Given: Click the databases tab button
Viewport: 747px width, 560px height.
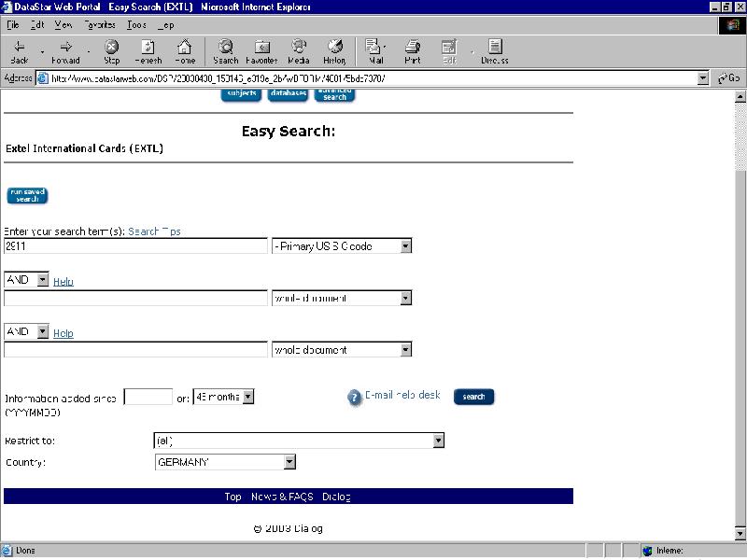Looking at the screenshot, I should tap(288, 94).
